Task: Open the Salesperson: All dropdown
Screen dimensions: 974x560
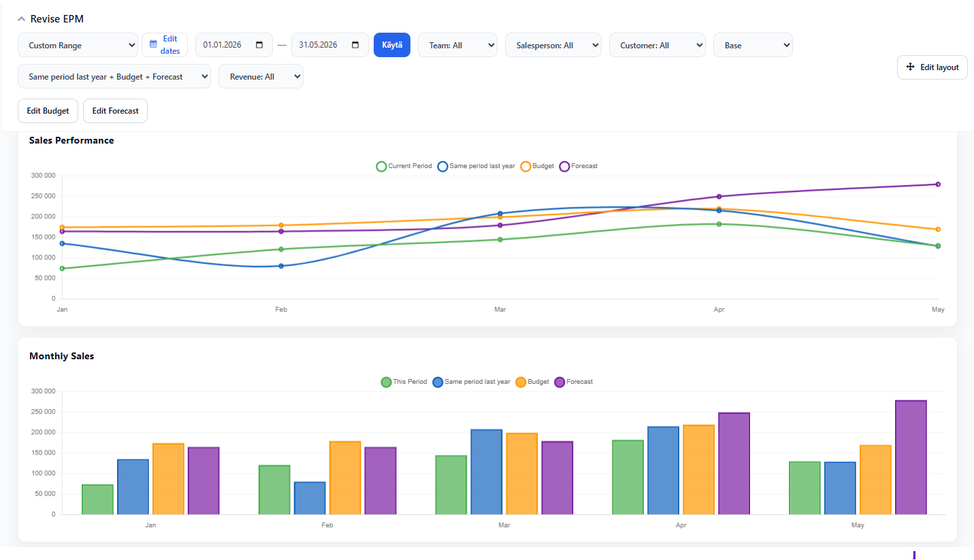Action: click(553, 45)
